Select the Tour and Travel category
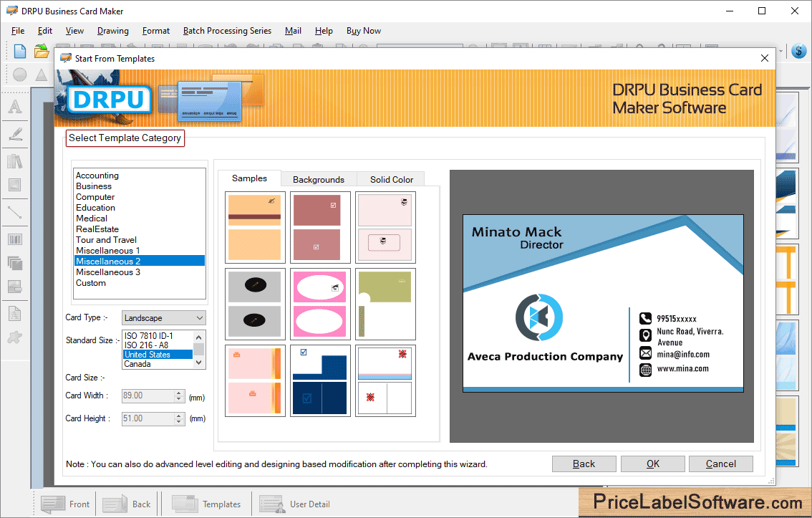Image resolution: width=812 pixels, height=518 pixels. [x=140, y=240]
